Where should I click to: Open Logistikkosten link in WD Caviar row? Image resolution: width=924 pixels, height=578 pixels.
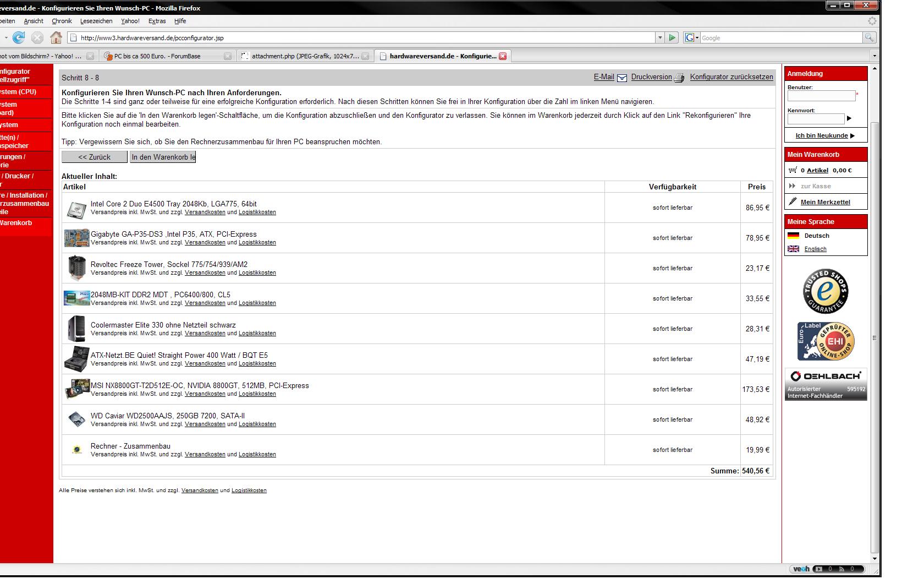[257, 424]
